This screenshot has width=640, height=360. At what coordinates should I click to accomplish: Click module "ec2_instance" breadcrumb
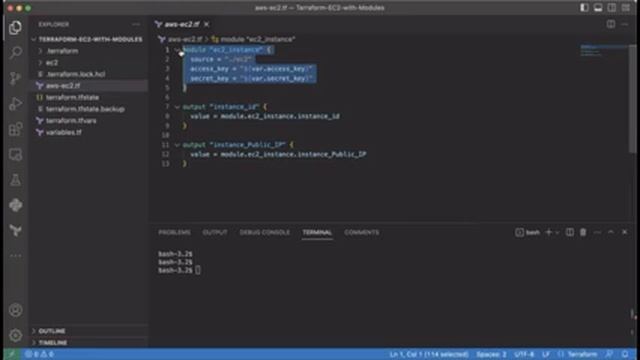coord(258,39)
